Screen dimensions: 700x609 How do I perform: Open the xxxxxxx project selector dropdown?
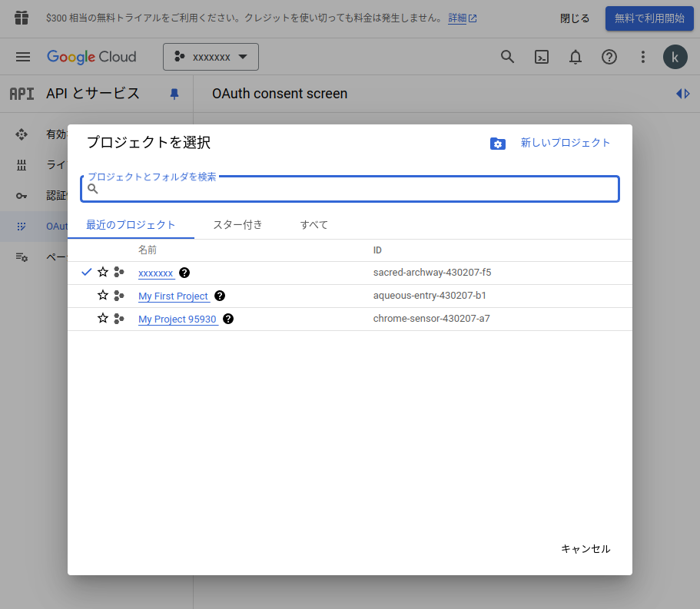(x=211, y=57)
